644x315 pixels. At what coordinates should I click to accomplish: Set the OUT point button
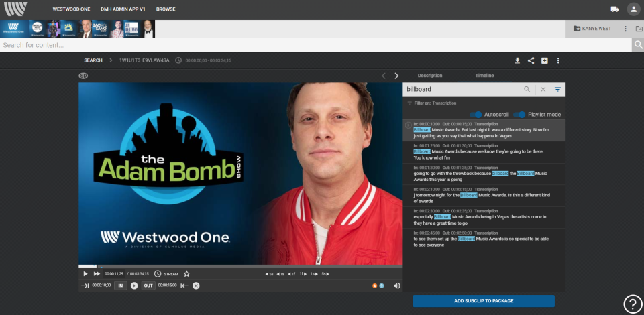tap(148, 286)
